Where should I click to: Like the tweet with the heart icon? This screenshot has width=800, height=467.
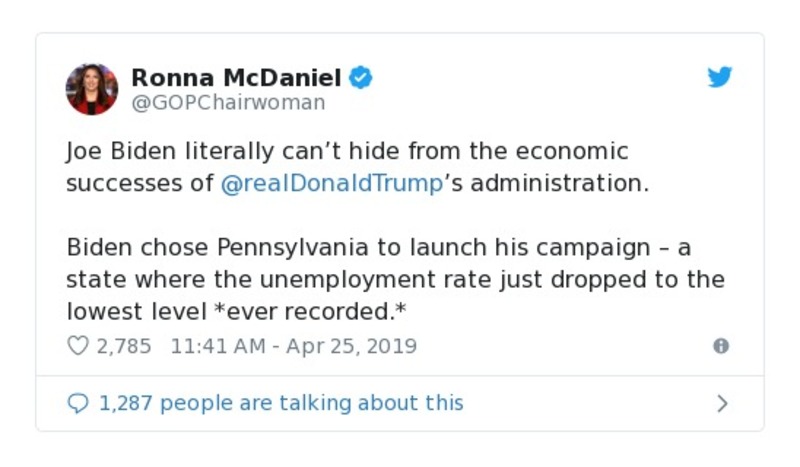coord(78,346)
